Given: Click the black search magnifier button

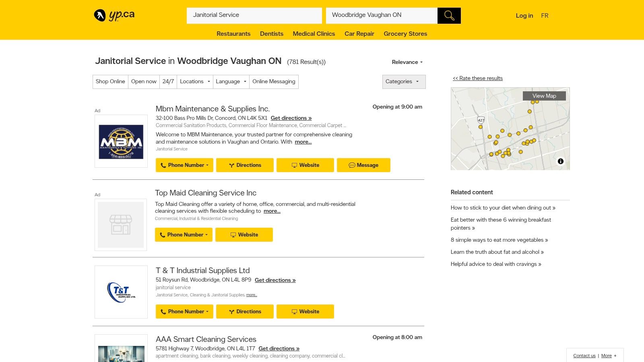Looking at the screenshot, I should [449, 16].
